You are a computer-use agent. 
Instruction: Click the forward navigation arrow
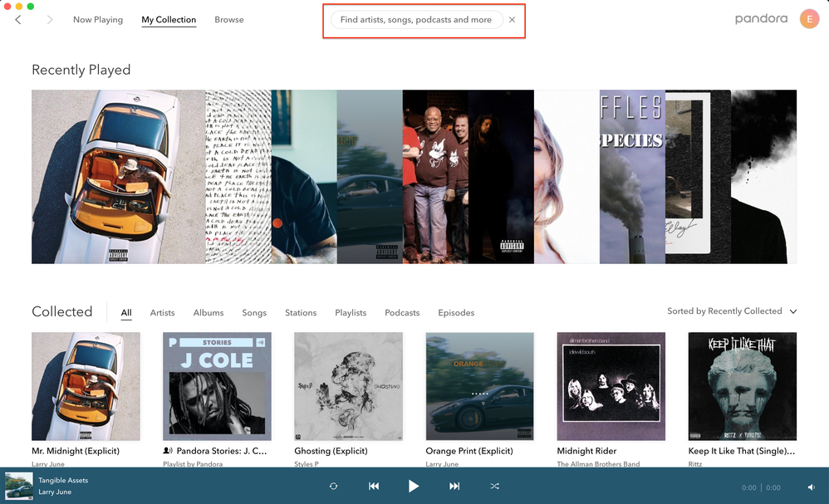pos(50,20)
